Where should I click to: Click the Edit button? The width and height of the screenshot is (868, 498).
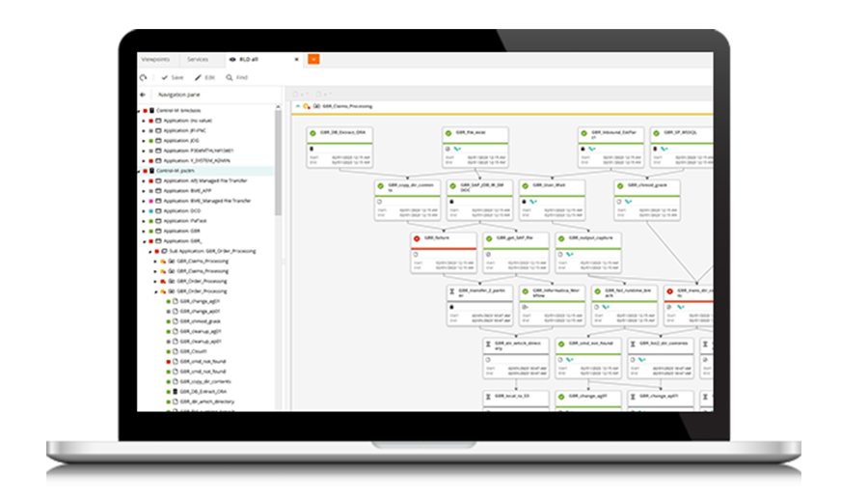click(204, 77)
